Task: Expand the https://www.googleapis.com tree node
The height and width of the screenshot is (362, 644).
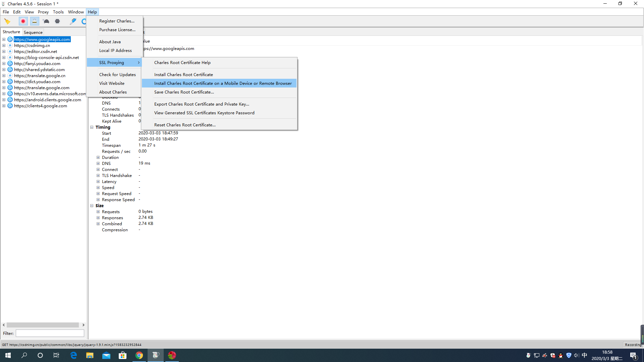Action: (x=4, y=40)
